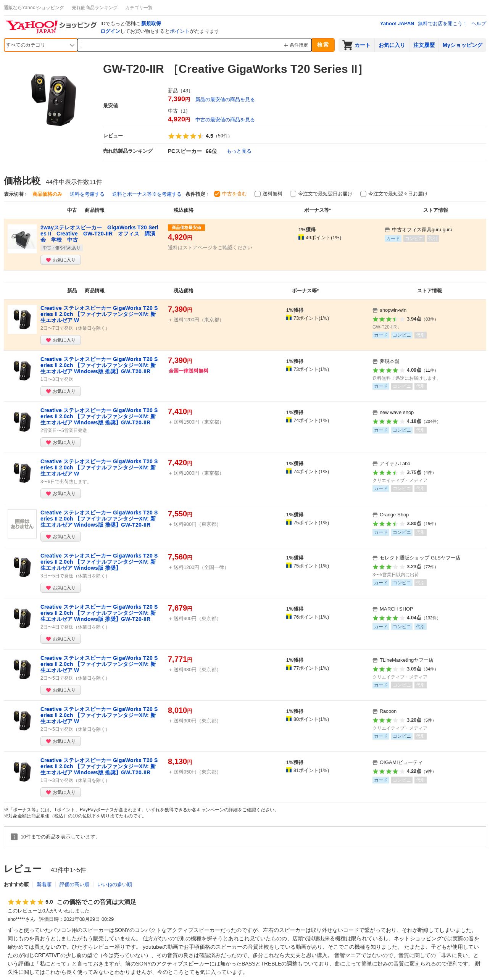Favorite the Orange Shop listing
490x980 pixels.
point(61,537)
